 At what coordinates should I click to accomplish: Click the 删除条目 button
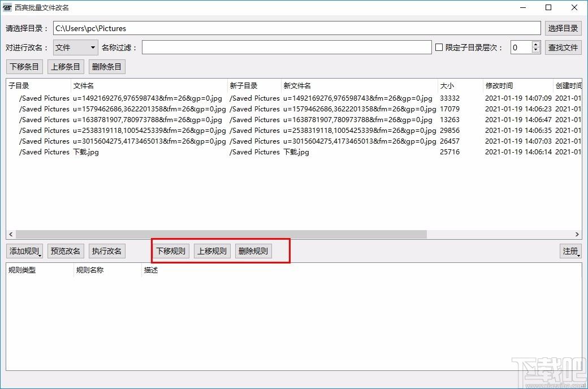pos(107,67)
